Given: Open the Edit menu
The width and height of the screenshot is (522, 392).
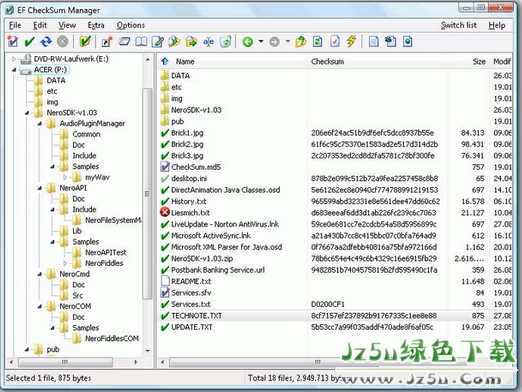Looking at the screenshot, I should pos(40,25).
